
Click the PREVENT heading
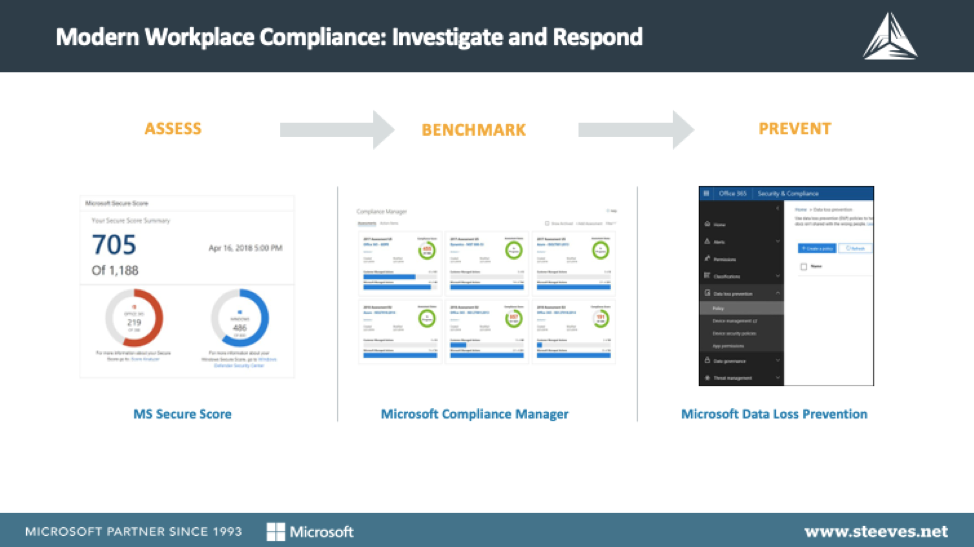pyautogui.click(x=794, y=129)
